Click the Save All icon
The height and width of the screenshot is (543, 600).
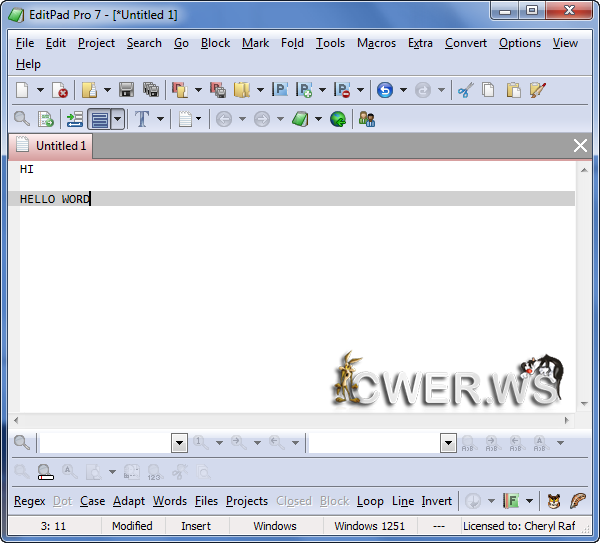150,90
